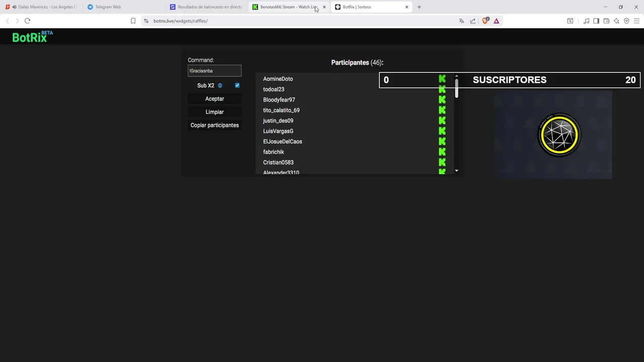Select participant Cristian0583
Screen dimensions: 644x362
point(278,162)
